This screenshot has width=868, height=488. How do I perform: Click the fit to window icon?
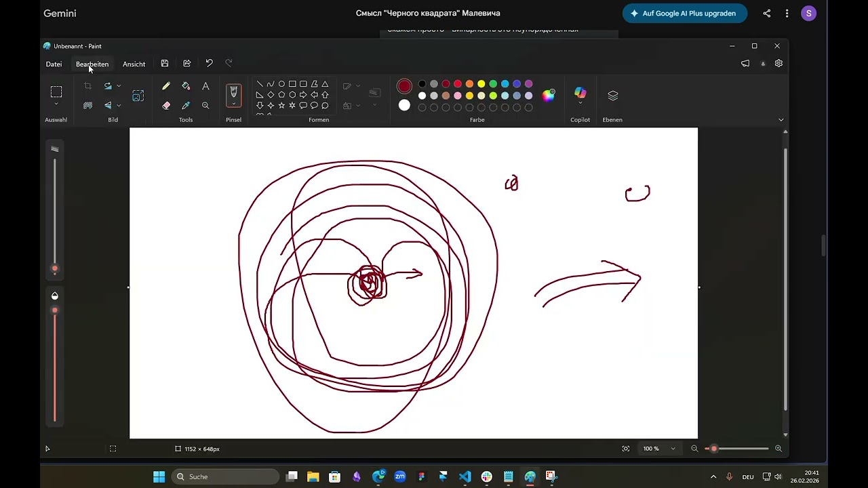pyautogui.click(x=626, y=449)
